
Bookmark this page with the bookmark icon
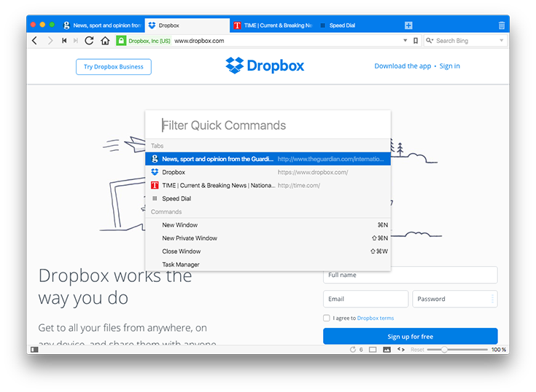(416, 41)
